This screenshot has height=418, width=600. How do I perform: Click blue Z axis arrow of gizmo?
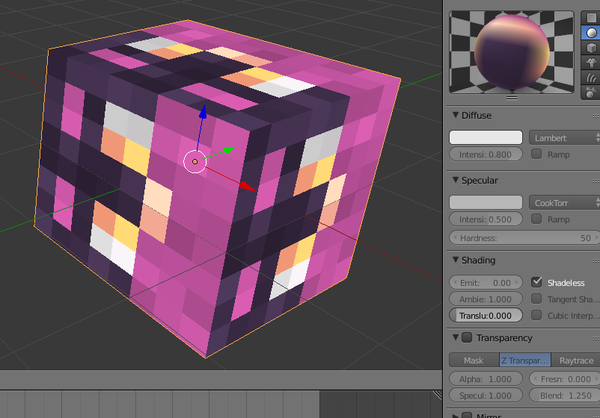pos(204,114)
